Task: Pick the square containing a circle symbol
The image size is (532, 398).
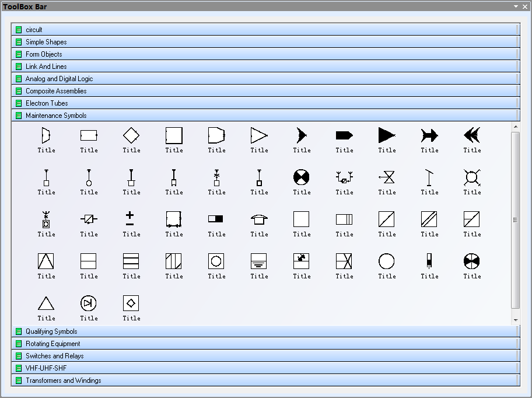Action: tap(216, 261)
